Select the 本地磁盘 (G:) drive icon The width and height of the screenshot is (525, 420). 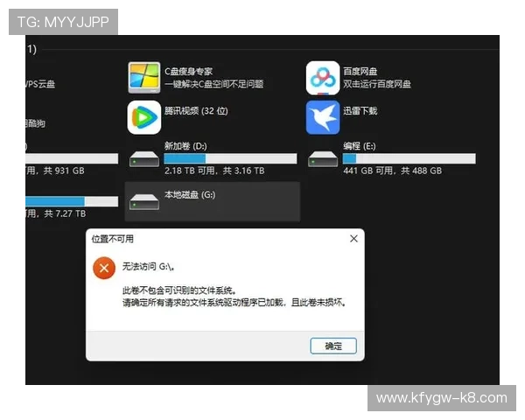click(x=144, y=201)
